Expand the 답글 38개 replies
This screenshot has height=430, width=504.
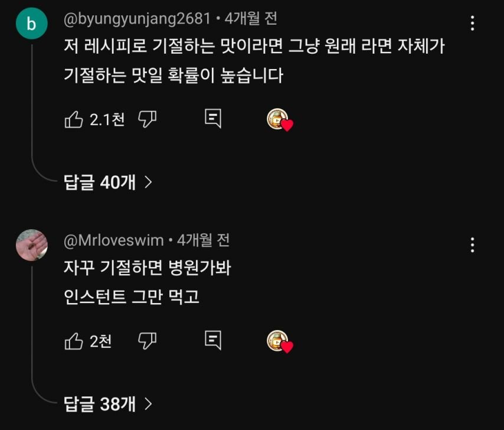tap(108, 404)
